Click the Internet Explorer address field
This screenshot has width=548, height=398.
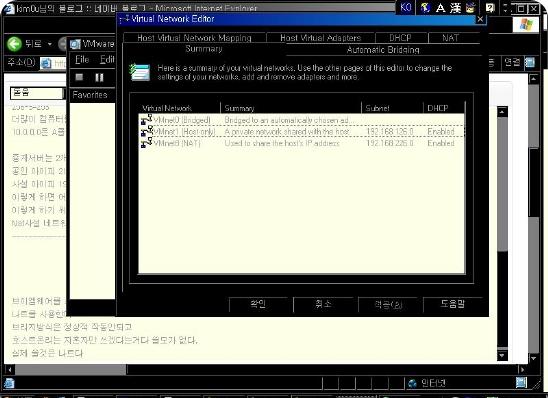tap(53, 63)
